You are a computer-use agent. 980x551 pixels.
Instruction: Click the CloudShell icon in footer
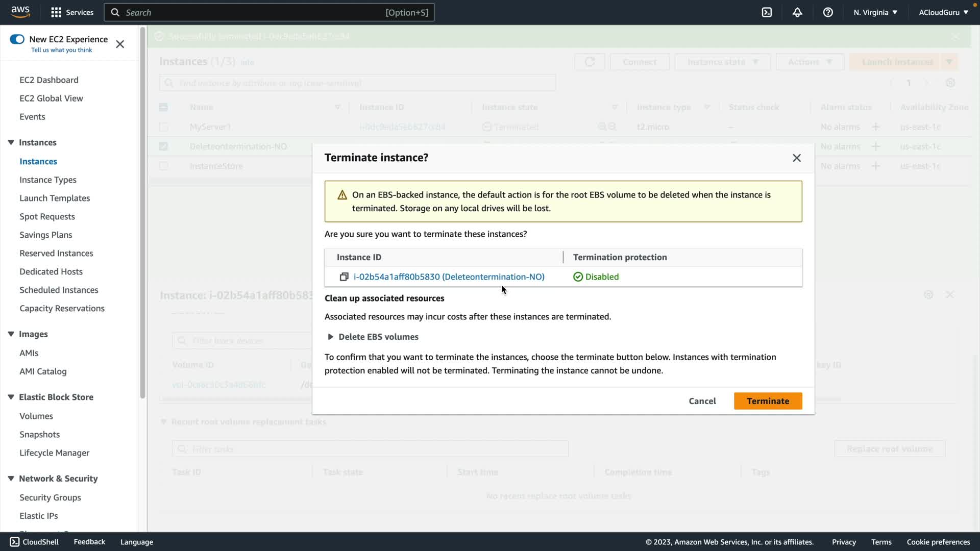tap(14, 542)
